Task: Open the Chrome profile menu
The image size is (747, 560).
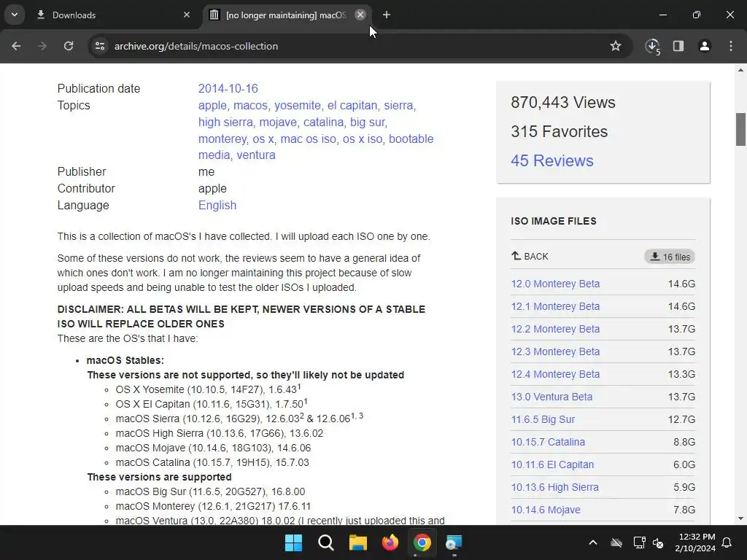Action: click(705, 46)
